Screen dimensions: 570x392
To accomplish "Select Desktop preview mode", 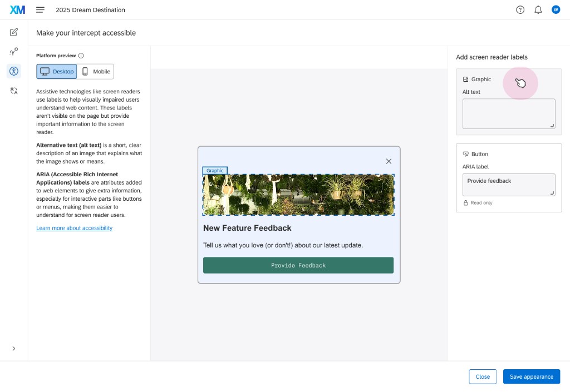I will click(56, 71).
